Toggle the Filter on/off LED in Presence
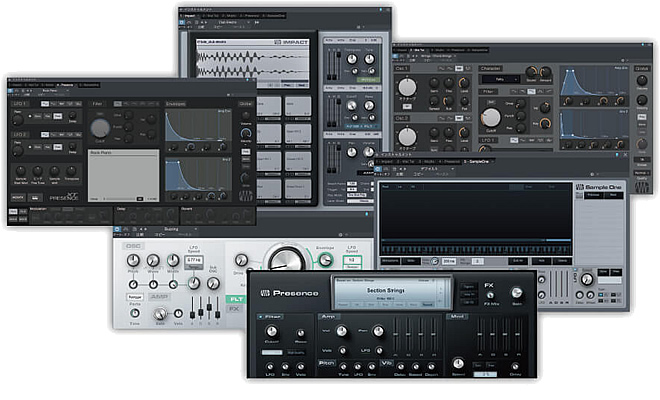This screenshot has height=400, width=660. click(x=261, y=317)
